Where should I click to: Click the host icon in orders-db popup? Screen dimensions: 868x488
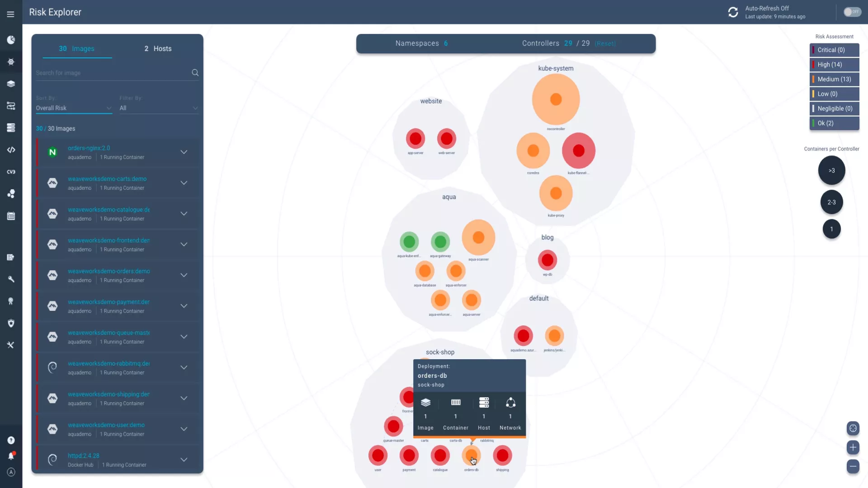(484, 403)
